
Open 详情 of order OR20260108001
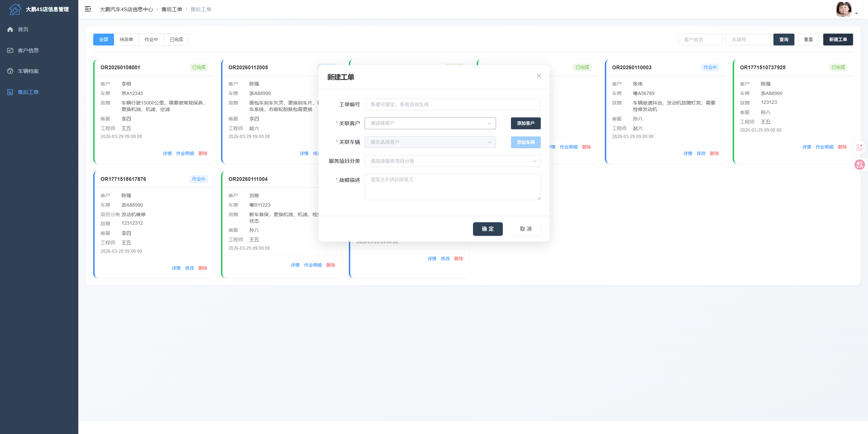pyautogui.click(x=167, y=153)
